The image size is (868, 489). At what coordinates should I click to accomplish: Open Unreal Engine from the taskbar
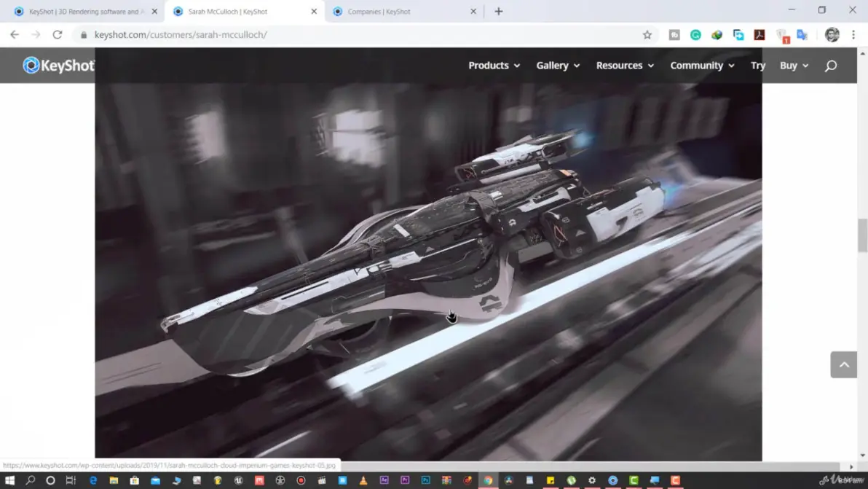coord(239,480)
